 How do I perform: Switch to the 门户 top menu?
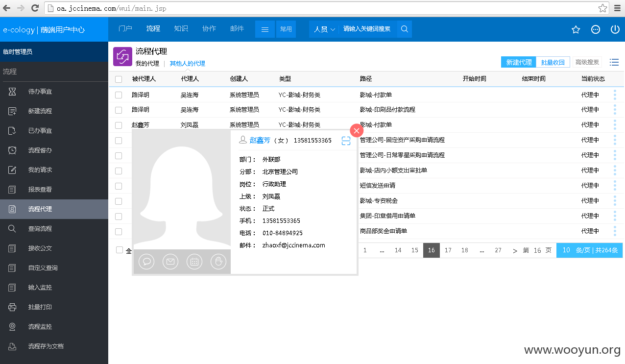[x=125, y=28]
